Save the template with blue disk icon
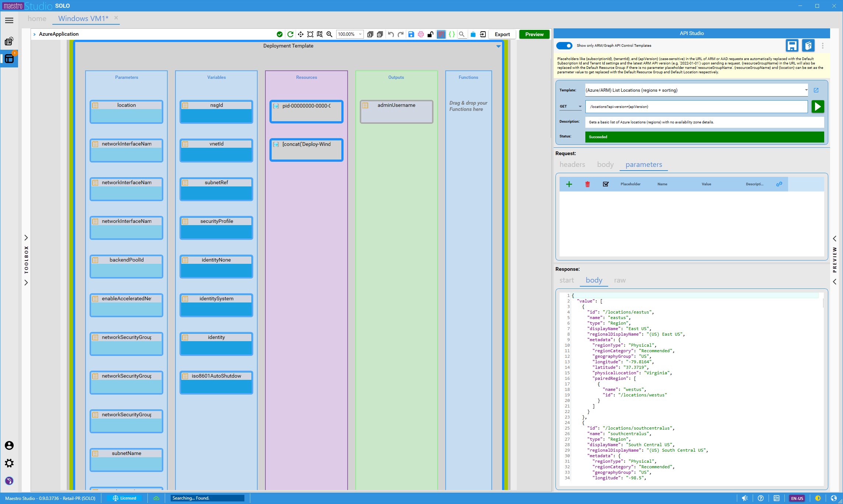 (x=411, y=34)
